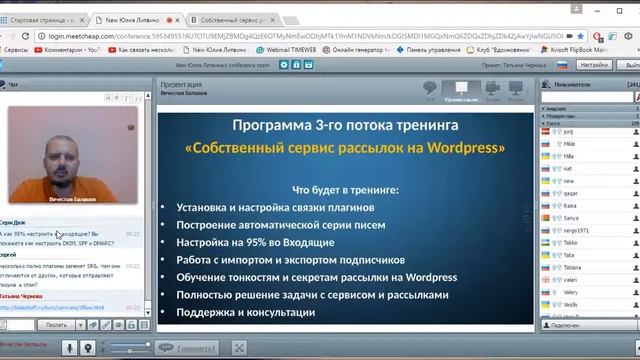
Task: Click the speech bubble chat mode icon
Action: click(x=430, y=89)
